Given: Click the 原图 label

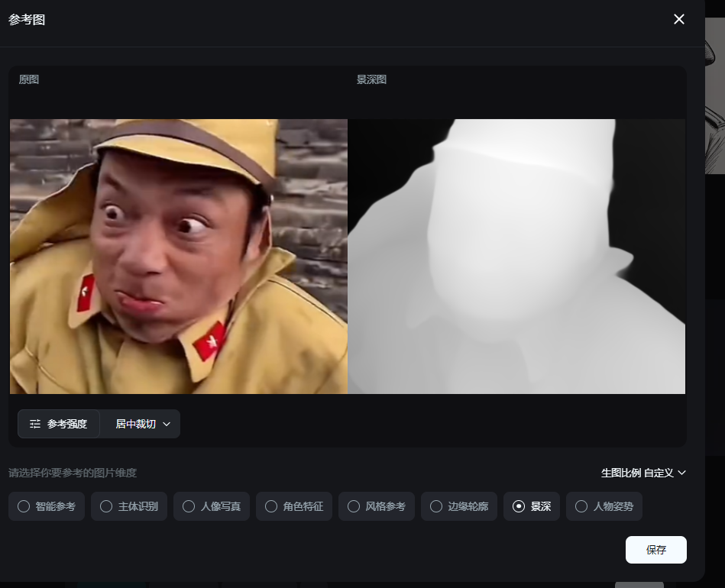Looking at the screenshot, I should (x=29, y=79).
